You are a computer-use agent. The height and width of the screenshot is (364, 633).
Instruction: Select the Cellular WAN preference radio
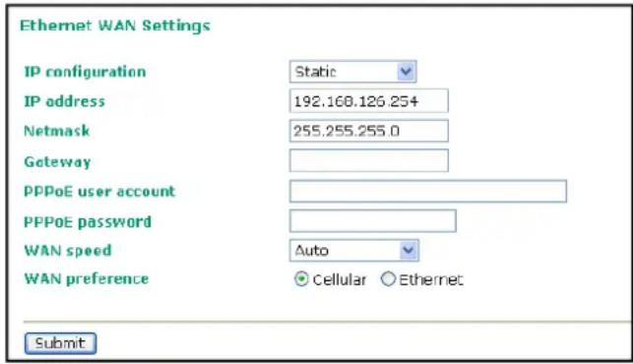pos(301,279)
